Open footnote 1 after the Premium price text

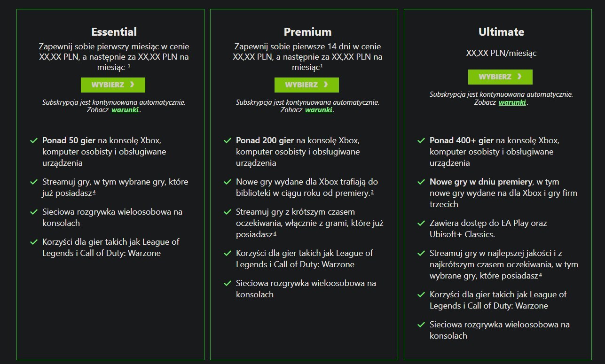point(322,66)
